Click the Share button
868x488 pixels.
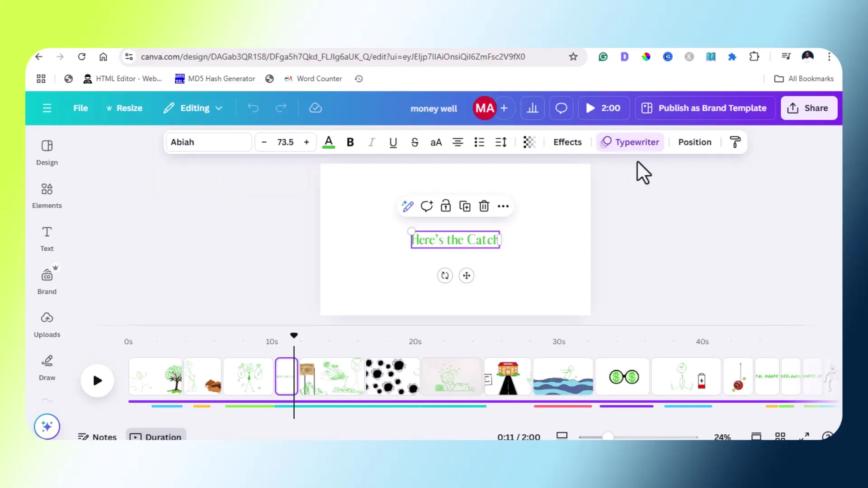click(x=808, y=108)
